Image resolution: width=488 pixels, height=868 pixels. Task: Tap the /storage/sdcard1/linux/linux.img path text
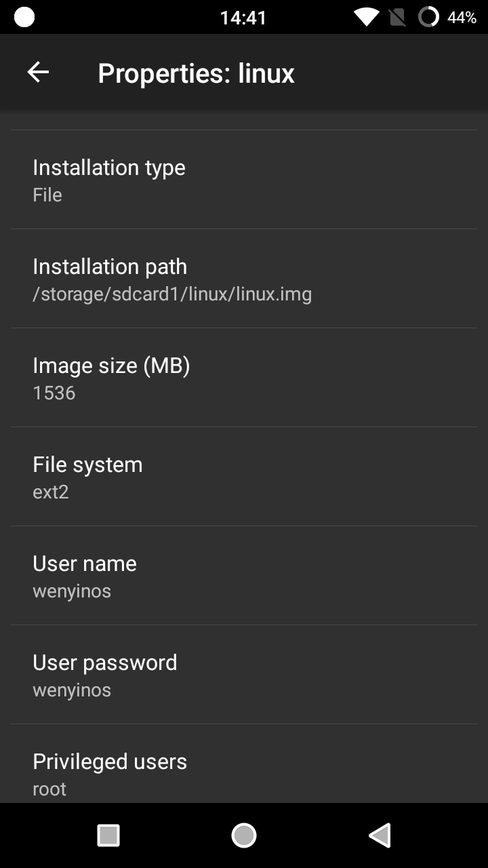[172, 294]
